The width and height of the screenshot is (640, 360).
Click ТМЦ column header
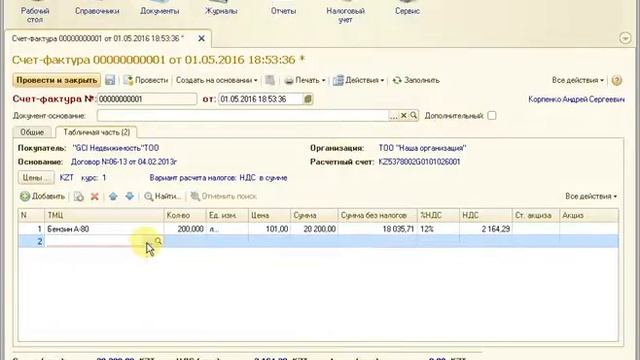(104, 215)
